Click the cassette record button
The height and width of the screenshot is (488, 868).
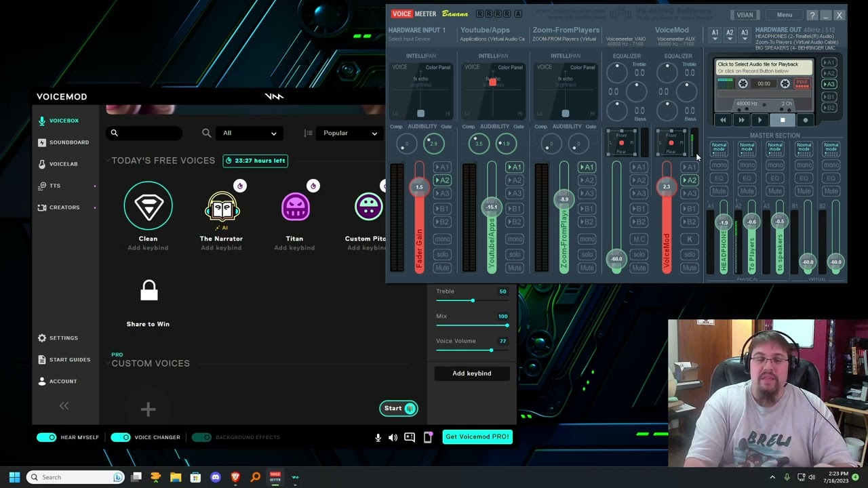point(806,120)
